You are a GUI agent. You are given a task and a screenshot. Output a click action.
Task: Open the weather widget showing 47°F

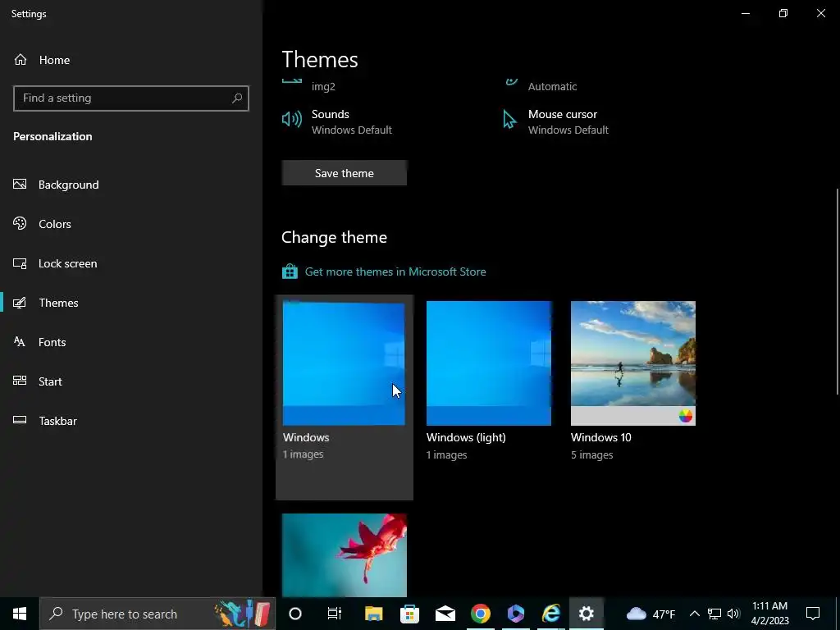point(650,614)
